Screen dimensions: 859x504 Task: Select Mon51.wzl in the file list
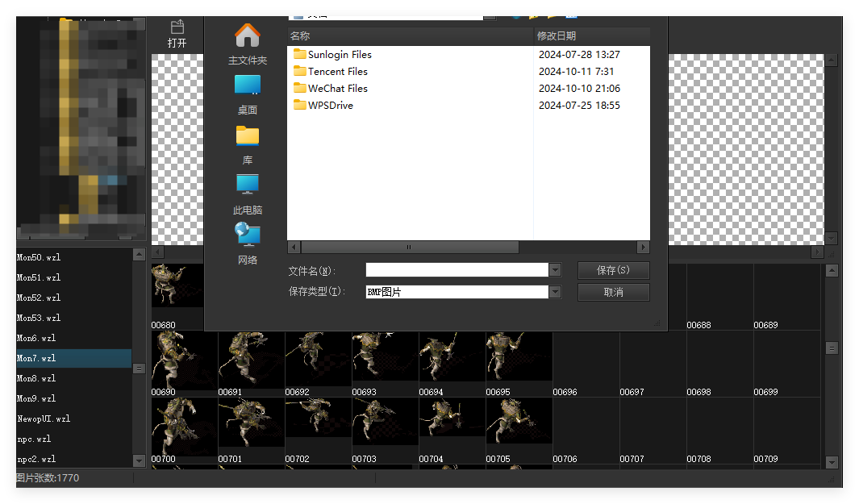74,277
